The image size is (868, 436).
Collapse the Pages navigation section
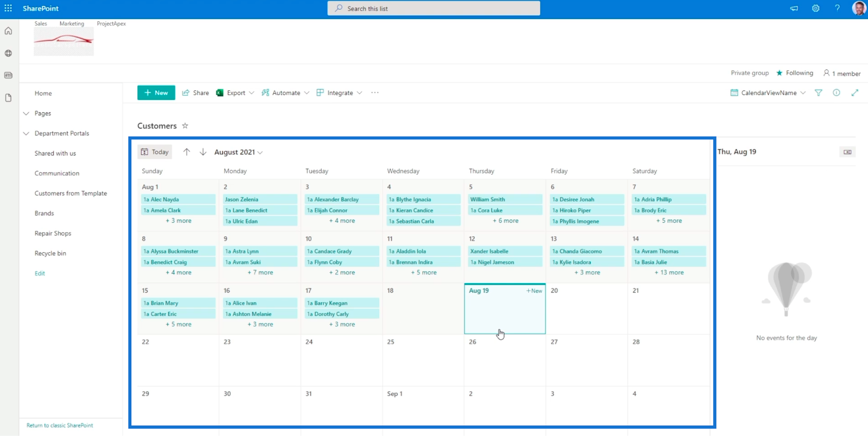pos(26,113)
